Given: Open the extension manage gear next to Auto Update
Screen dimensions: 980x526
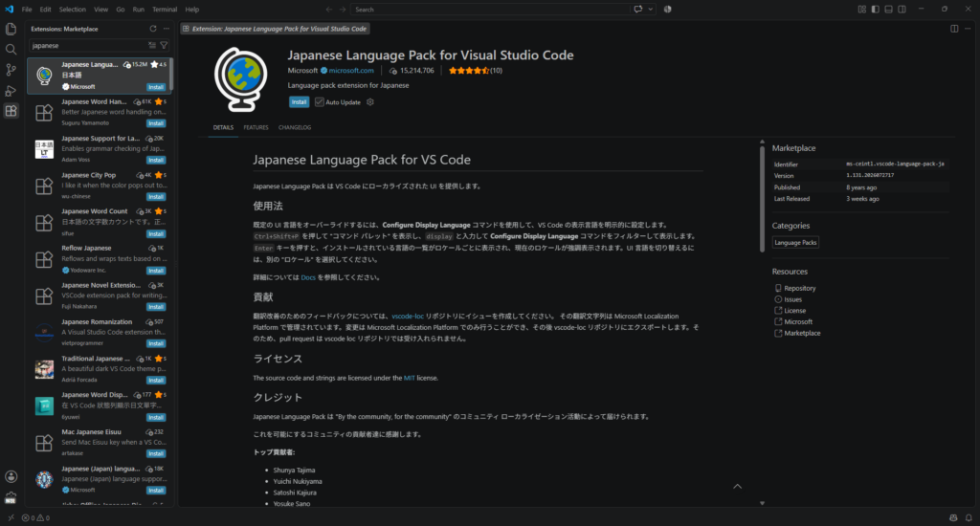Looking at the screenshot, I should (x=370, y=101).
